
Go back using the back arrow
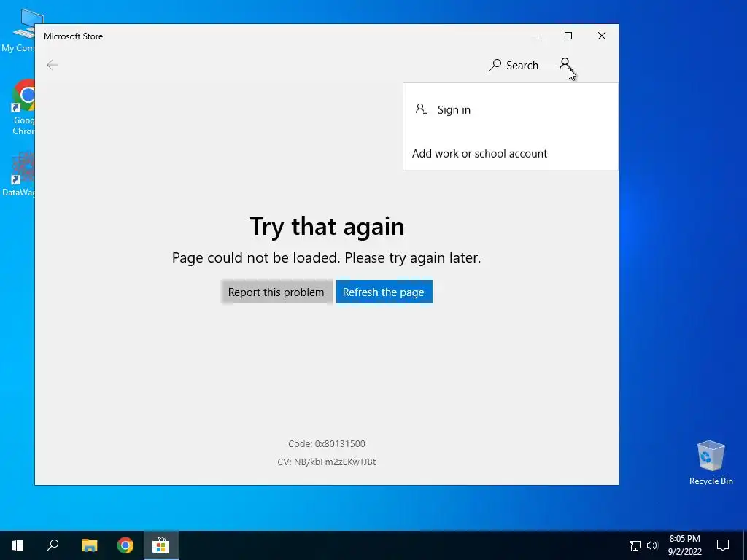[53, 65]
